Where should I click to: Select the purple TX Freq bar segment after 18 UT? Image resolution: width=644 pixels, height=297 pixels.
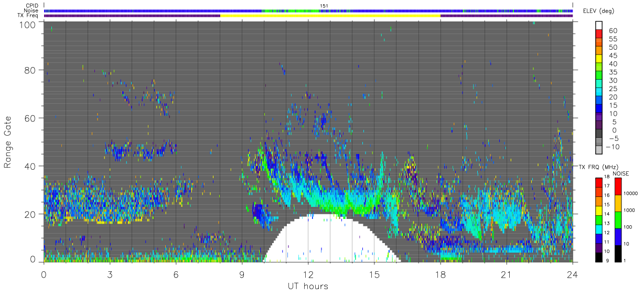pos(507,16)
